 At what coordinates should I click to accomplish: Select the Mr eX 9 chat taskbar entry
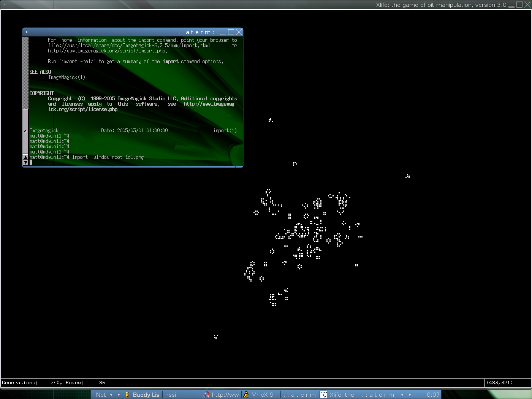click(x=261, y=395)
